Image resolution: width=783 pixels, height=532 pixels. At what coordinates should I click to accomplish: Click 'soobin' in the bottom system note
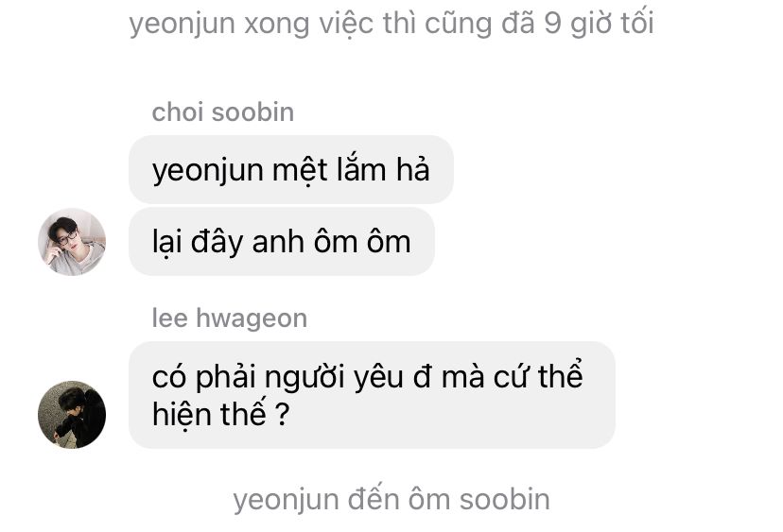tap(504, 500)
